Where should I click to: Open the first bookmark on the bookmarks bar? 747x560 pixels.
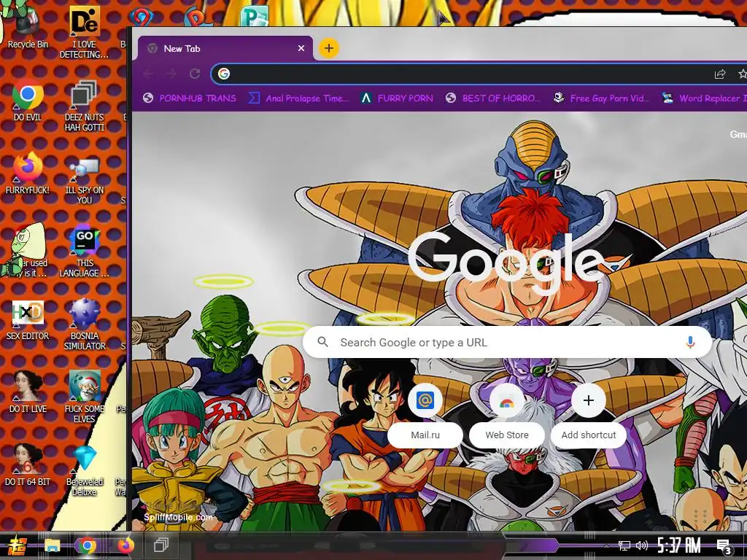pos(190,98)
